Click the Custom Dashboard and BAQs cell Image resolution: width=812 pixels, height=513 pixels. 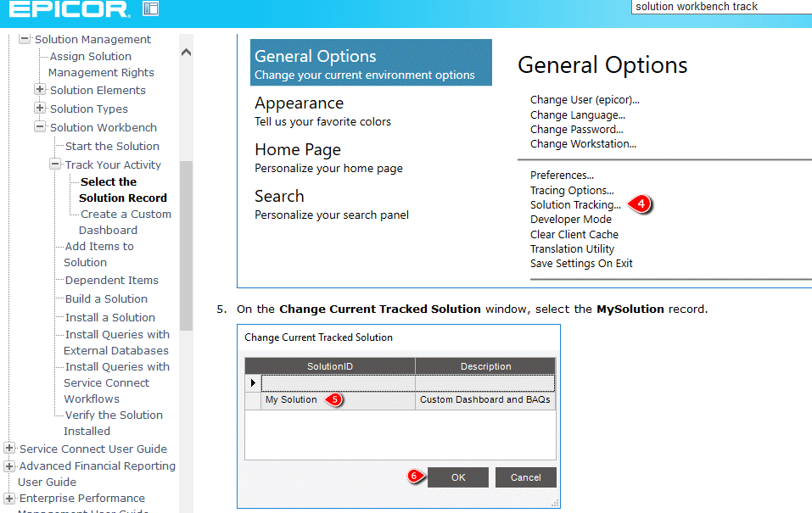(x=485, y=399)
